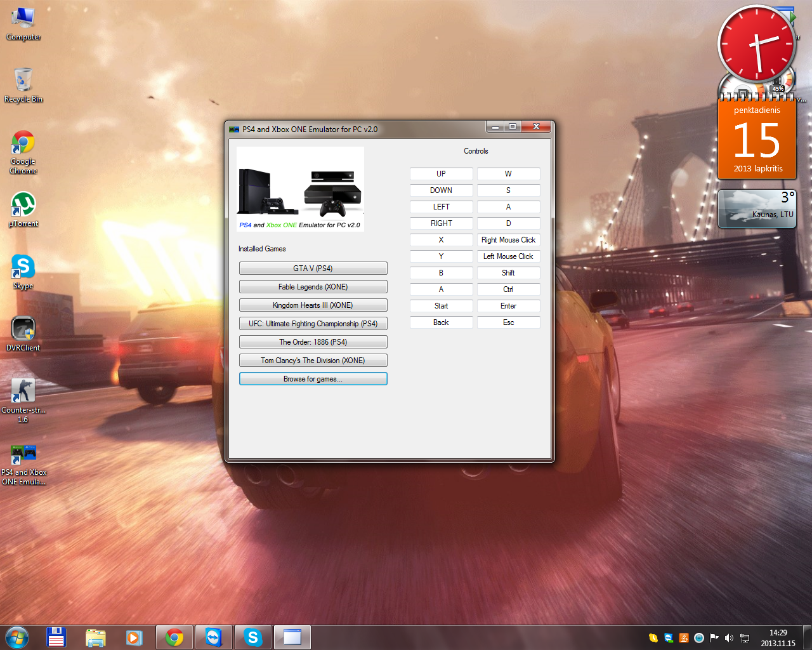This screenshot has width=812, height=650.
Task: Open the Java icon in the system tray
Action: [683, 638]
